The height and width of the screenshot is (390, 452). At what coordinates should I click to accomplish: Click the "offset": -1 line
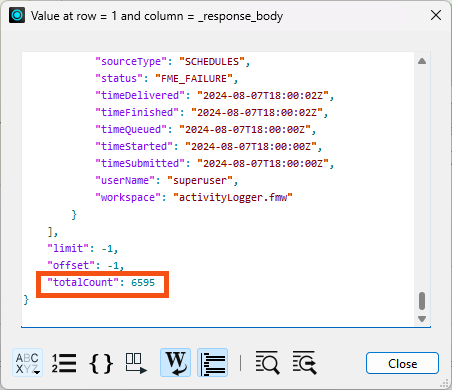[x=85, y=266]
